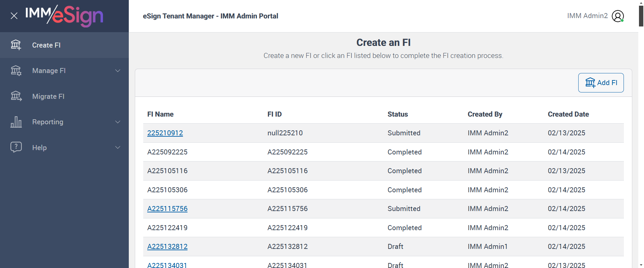Expand the Help submenu chevron
644x268 pixels.
tap(118, 147)
